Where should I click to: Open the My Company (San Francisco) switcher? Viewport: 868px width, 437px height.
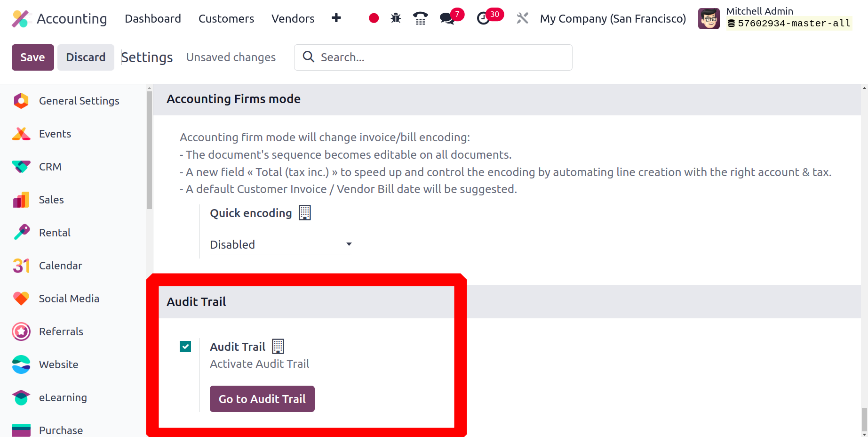pos(613,18)
